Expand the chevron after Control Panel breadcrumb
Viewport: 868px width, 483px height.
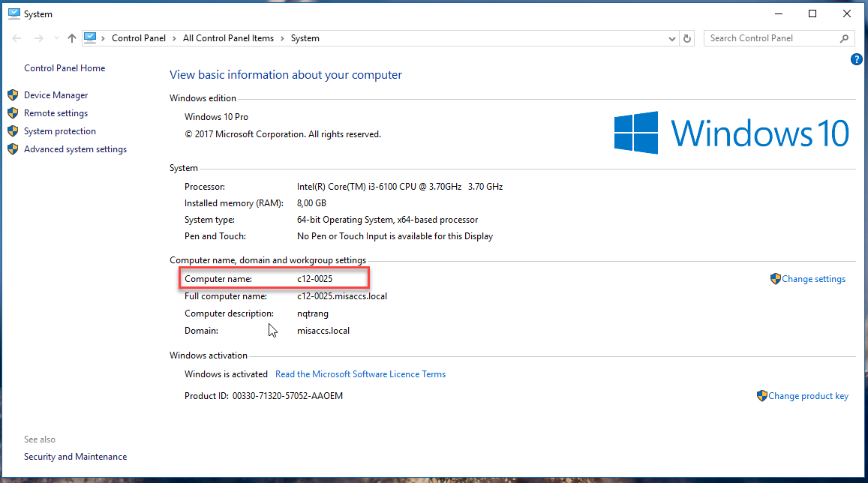point(174,38)
